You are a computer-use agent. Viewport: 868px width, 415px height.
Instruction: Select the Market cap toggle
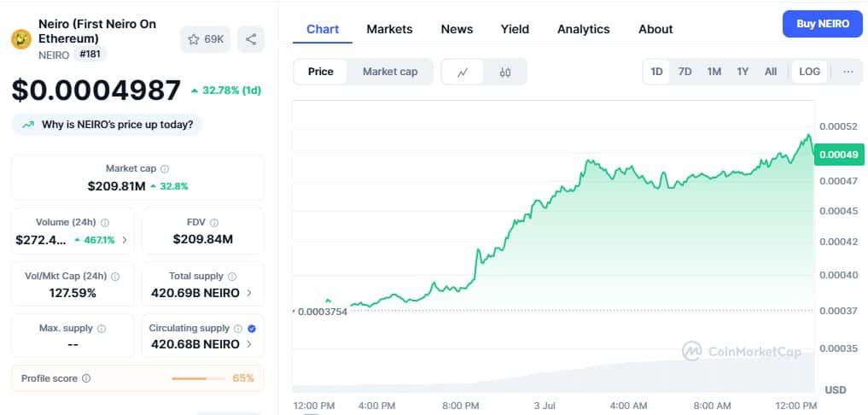point(390,72)
